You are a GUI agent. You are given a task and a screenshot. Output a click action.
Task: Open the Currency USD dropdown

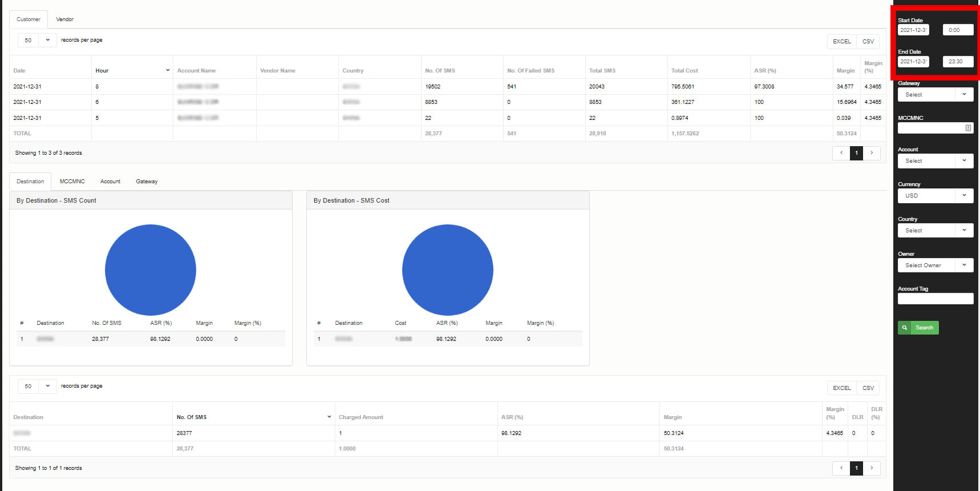(936, 196)
